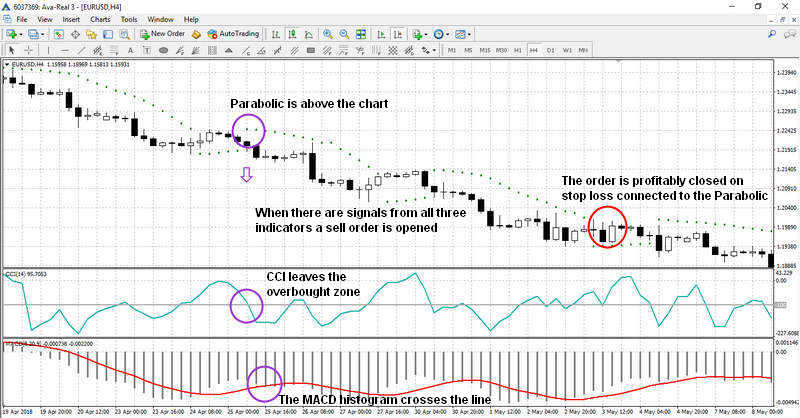Switch to the M15 timeframe
The image size is (800, 418).
(x=484, y=50)
